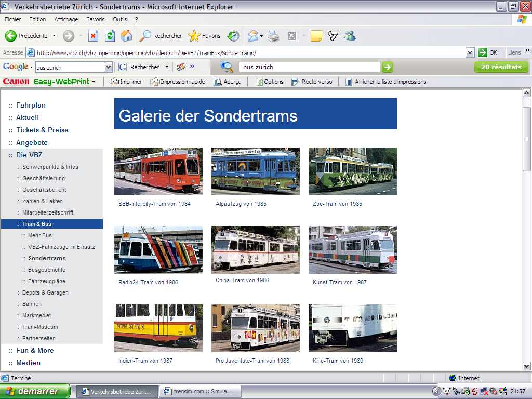Click the Tram-Museum sidebar link

coord(40,327)
